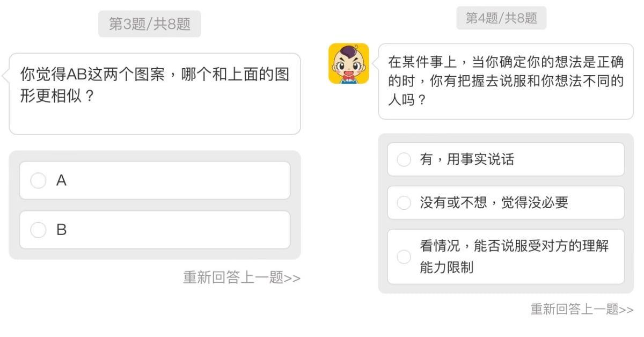Click the 没有或不想，觉得没必要 answer text
644x337 pixels.
(494, 203)
